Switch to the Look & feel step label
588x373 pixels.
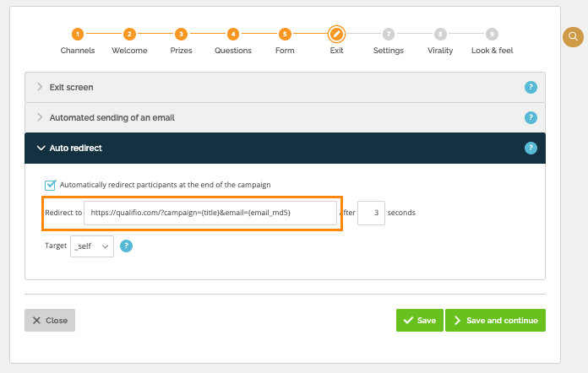pos(492,51)
